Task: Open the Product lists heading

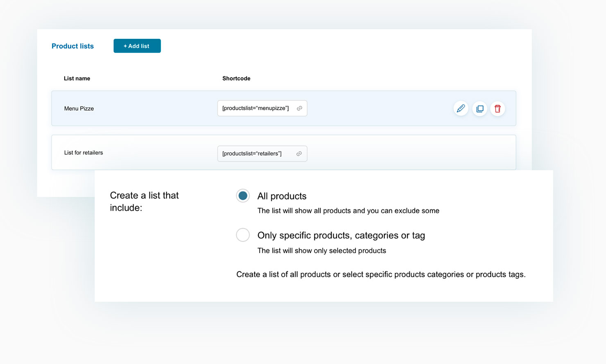Action: tap(72, 46)
